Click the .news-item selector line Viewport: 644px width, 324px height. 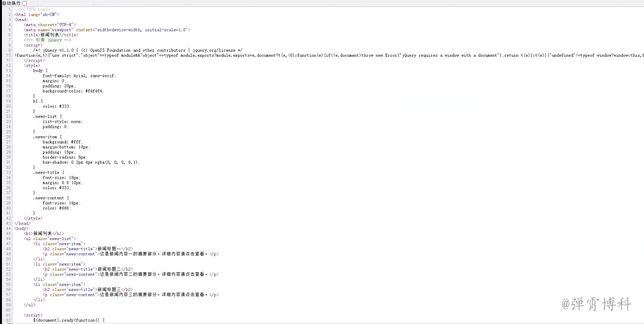tap(47, 137)
